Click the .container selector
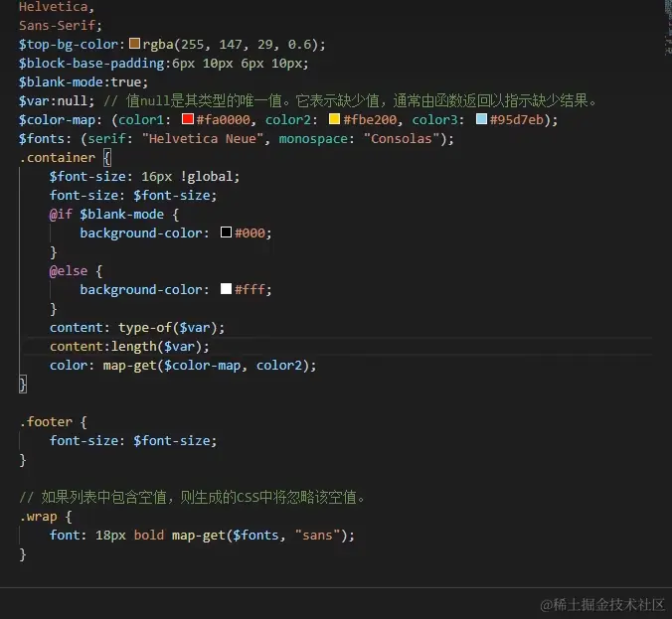 57,158
